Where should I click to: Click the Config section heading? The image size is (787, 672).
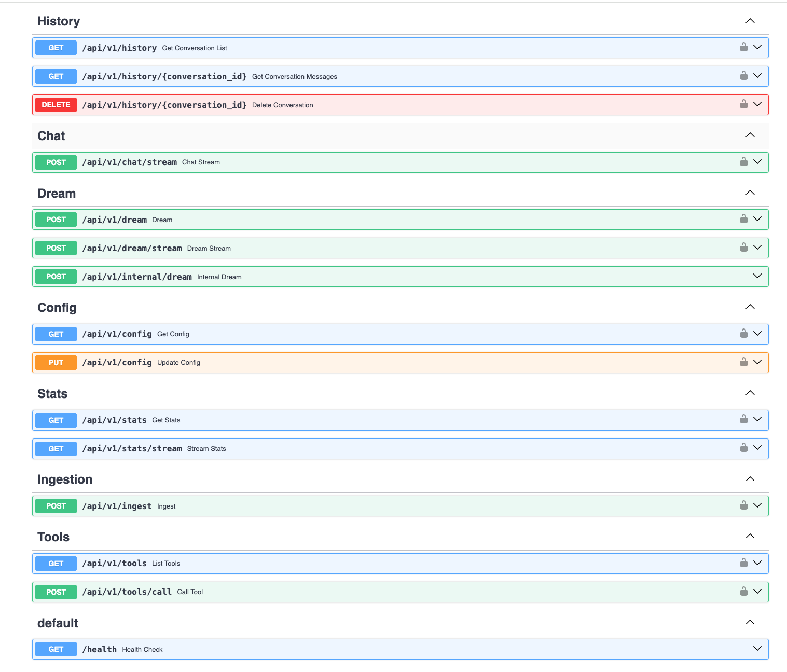tap(57, 308)
